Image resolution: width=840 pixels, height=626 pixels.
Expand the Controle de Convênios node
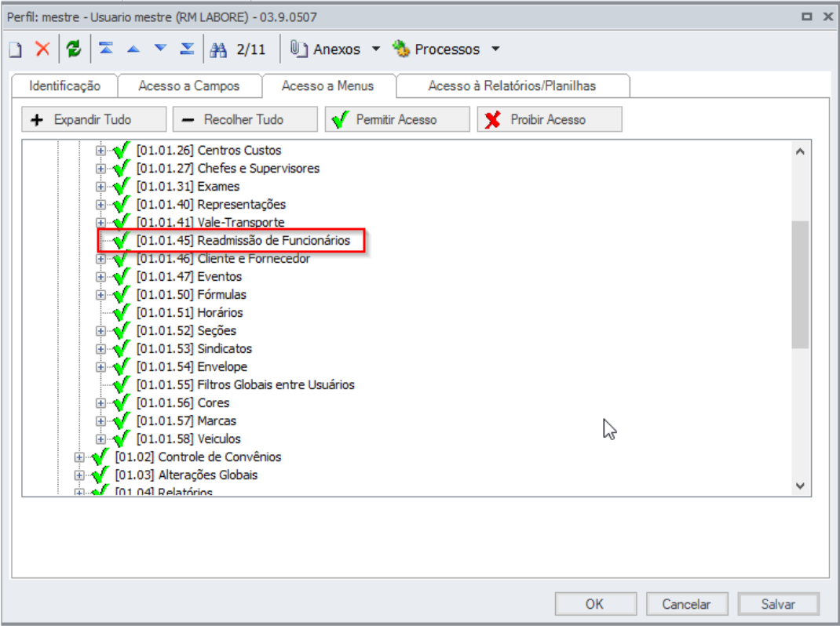pos(79,457)
